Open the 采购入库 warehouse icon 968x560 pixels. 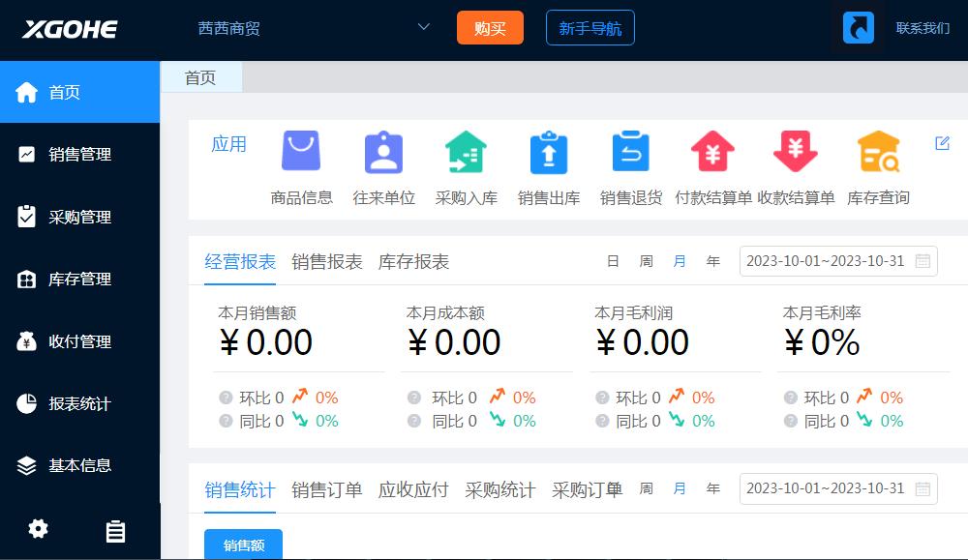467,152
